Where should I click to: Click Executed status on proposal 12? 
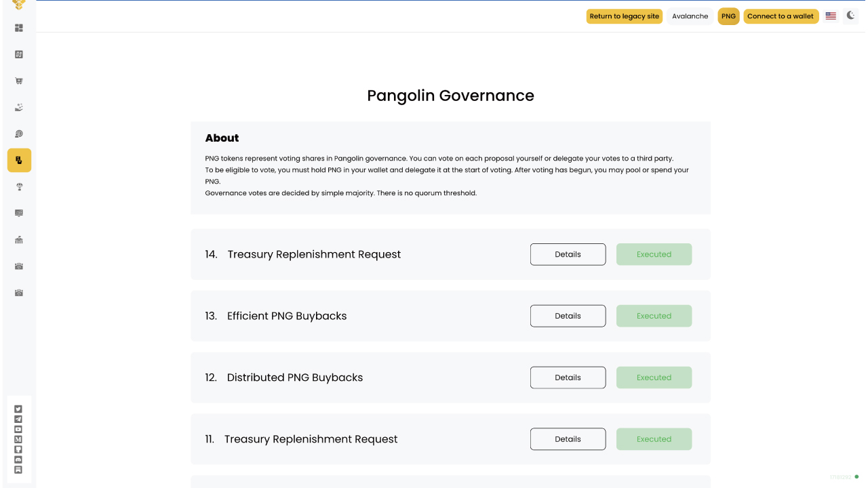[x=654, y=378]
